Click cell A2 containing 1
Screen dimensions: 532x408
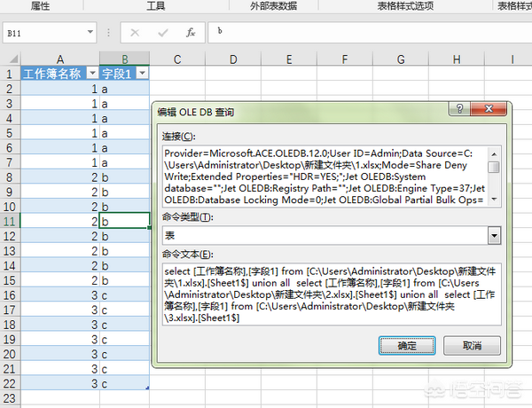point(60,89)
